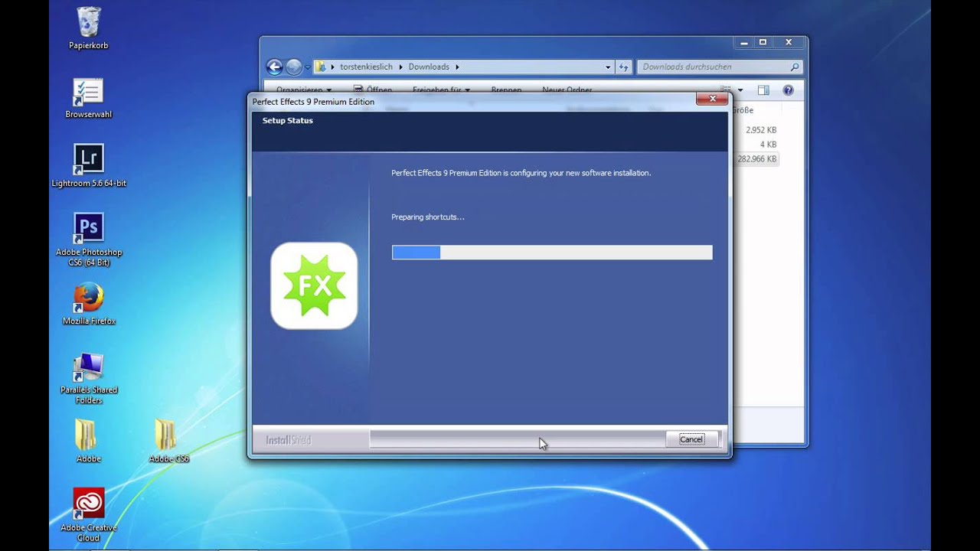The width and height of the screenshot is (980, 551).
Task: Click the Cancel button in installer
Action: [691, 439]
